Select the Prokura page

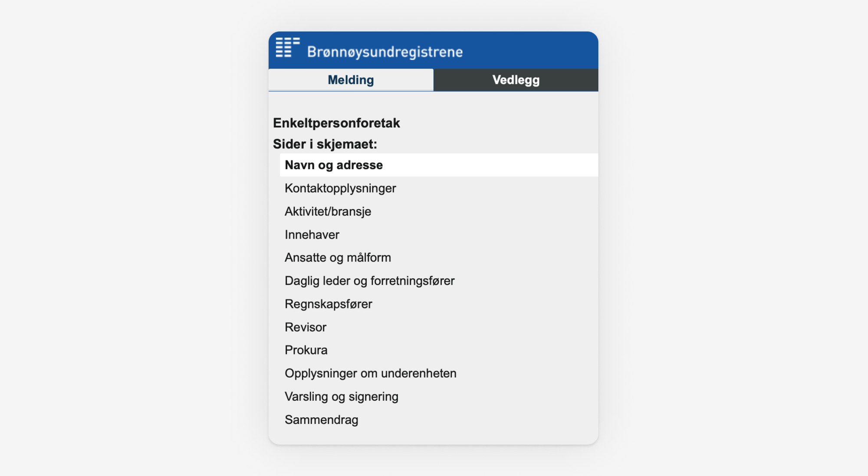coord(306,350)
